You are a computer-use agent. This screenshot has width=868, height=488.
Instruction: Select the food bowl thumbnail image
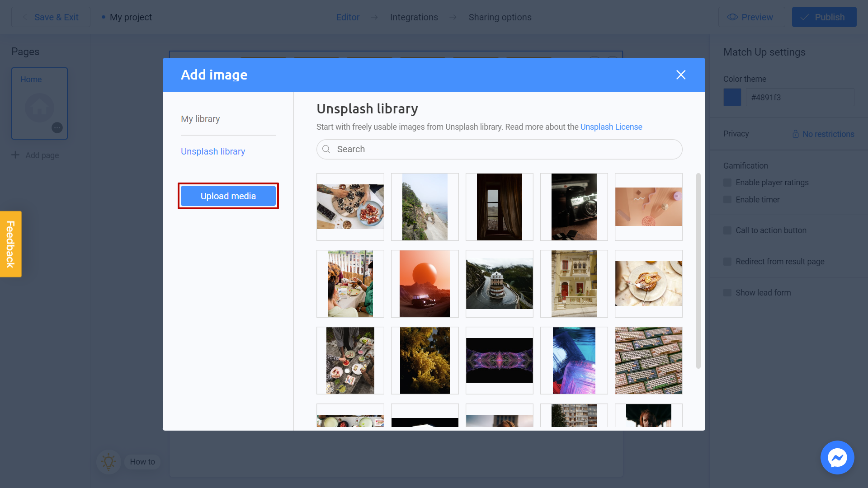click(350, 206)
